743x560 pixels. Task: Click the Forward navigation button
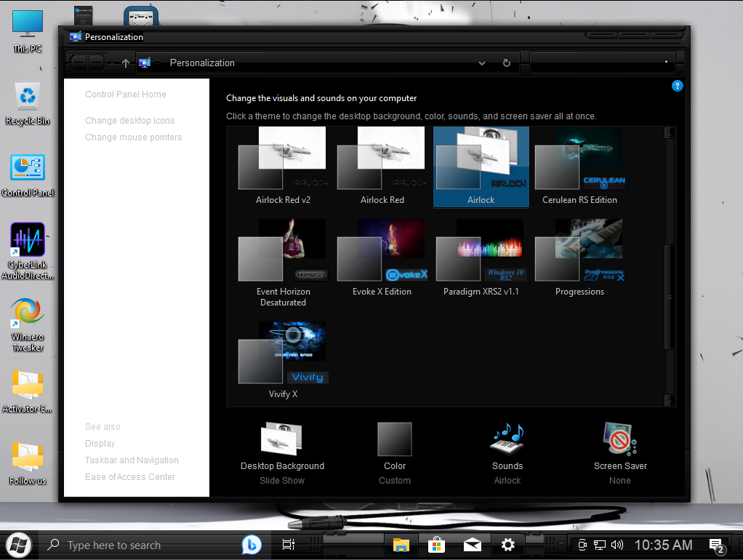pyautogui.click(x=97, y=63)
